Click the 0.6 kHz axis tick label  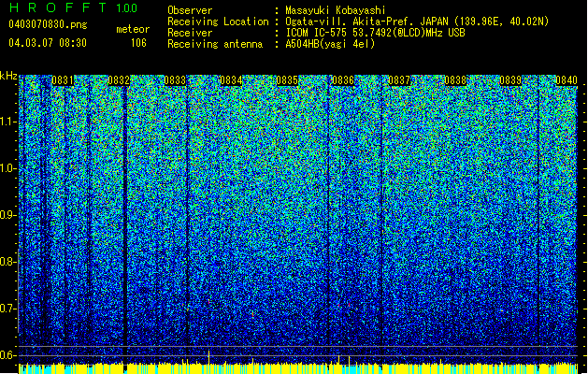click(x=8, y=355)
